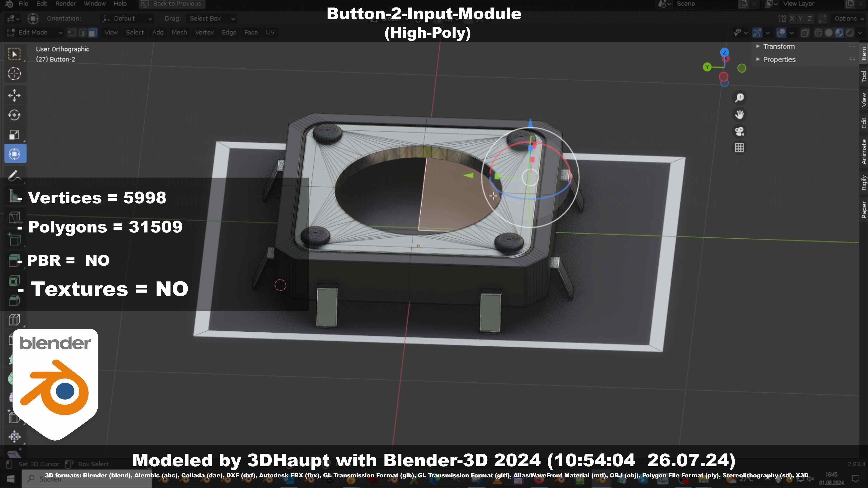Click the blue Z axis gizmo
Screen dimensions: 868x488
[x=724, y=53]
